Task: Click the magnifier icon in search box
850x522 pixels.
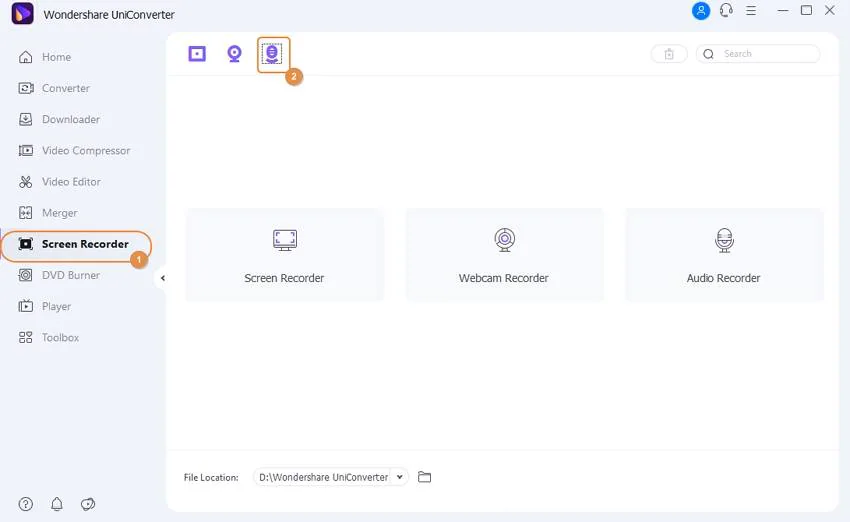Action: point(708,54)
